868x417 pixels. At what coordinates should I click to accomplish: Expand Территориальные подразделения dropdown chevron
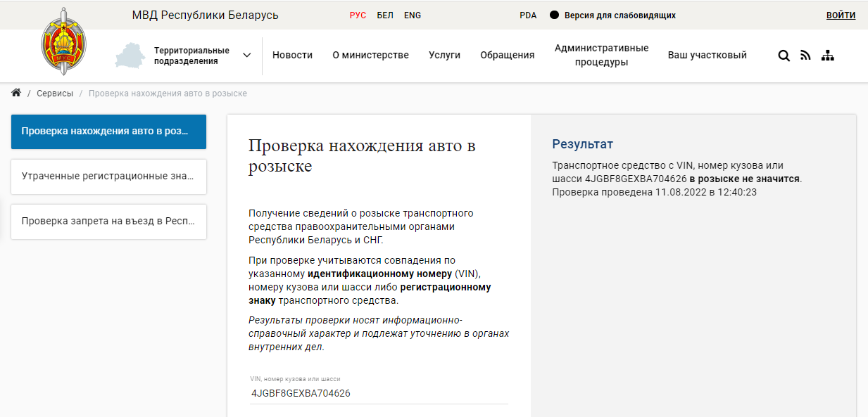point(246,56)
